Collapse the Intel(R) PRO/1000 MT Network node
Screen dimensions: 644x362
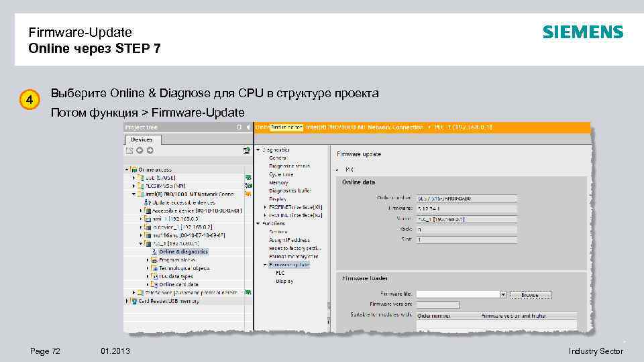[x=134, y=194]
